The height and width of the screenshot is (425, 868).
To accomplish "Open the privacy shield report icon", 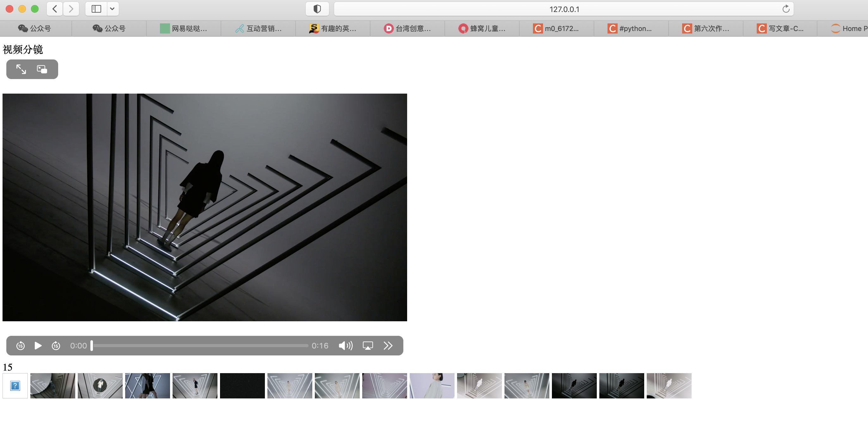I will tap(317, 9).
